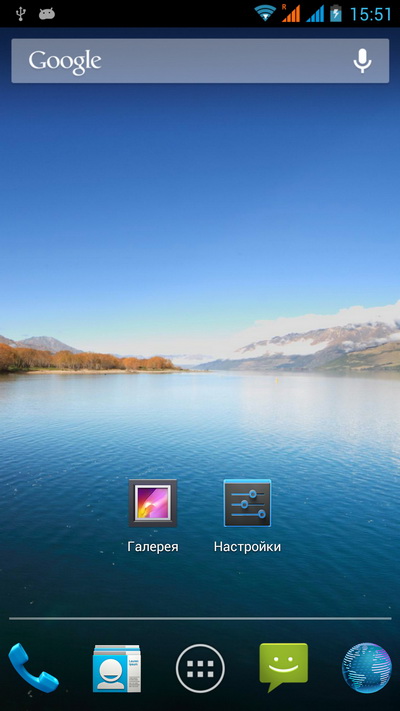
Task: Tap the charging battery indicator
Action: (x=336, y=13)
